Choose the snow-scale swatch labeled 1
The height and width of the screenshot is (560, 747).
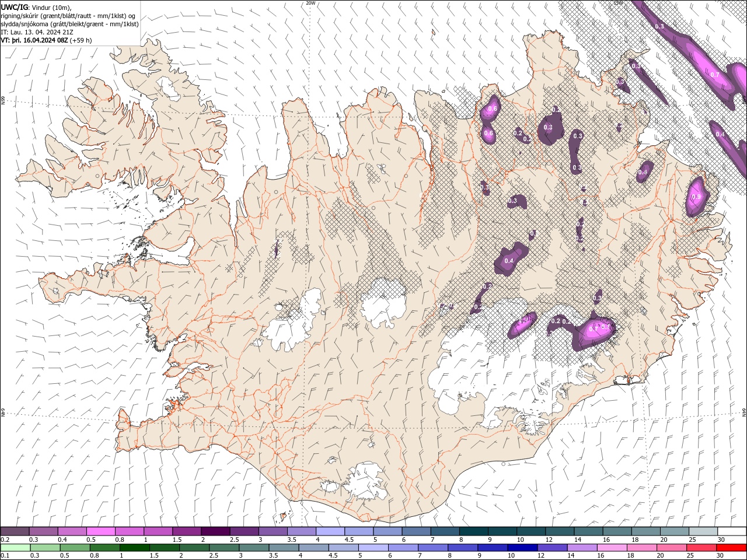point(158,531)
